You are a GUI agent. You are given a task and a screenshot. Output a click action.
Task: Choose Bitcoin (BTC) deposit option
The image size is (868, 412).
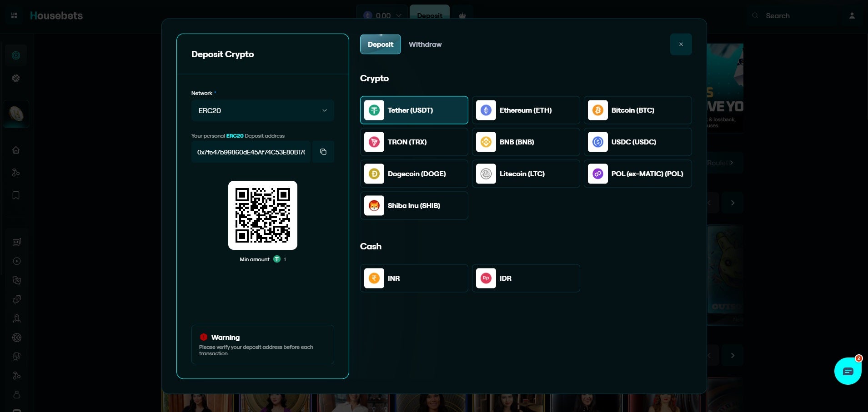[x=637, y=110]
